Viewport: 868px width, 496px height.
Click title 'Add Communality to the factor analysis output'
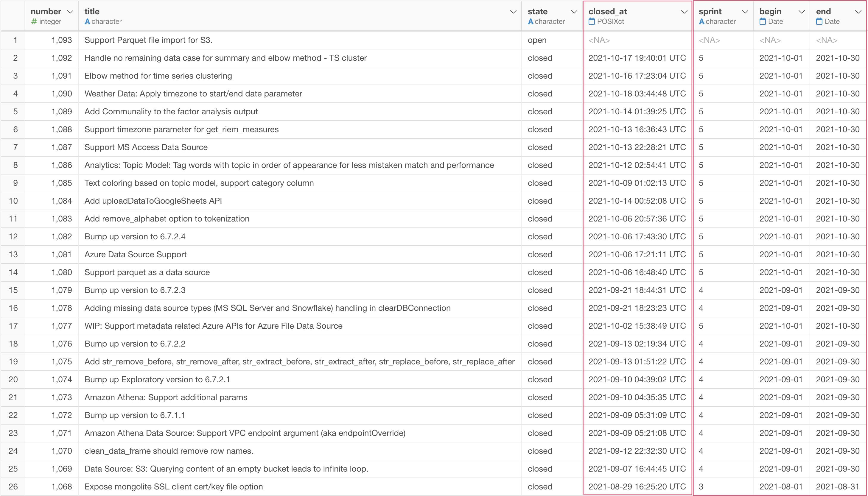tap(171, 112)
